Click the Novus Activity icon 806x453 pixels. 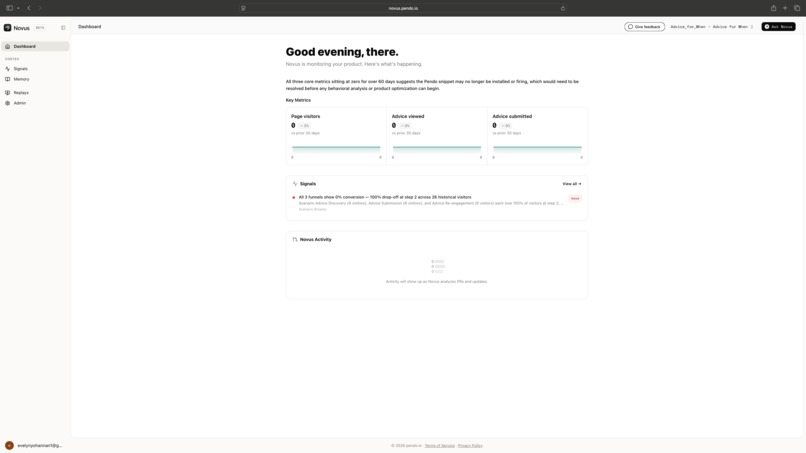click(x=295, y=239)
